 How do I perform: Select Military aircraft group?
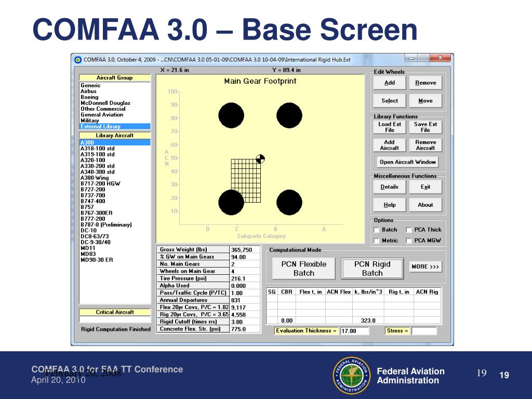115,121
